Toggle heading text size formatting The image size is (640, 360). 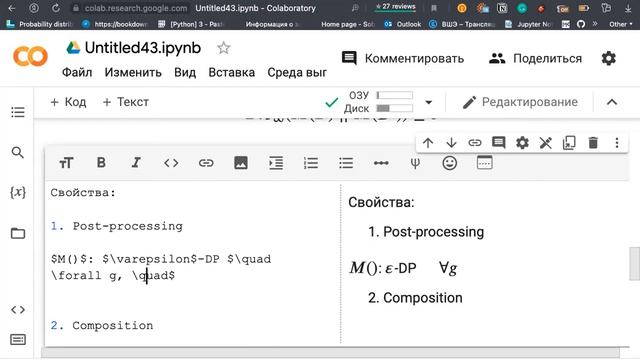[x=66, y=163]
